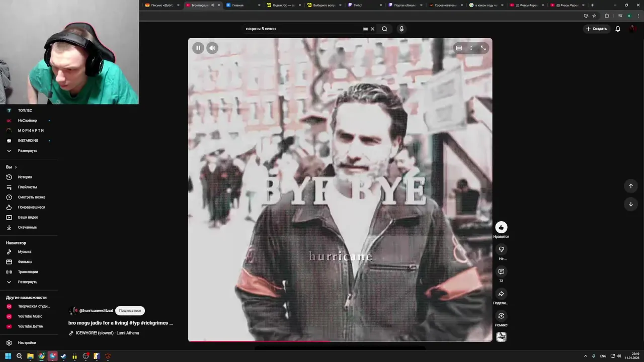Open the on-screen keyboard icon in search
The width and height of the screenshot is (644, 362).
(x=365, y=29)
